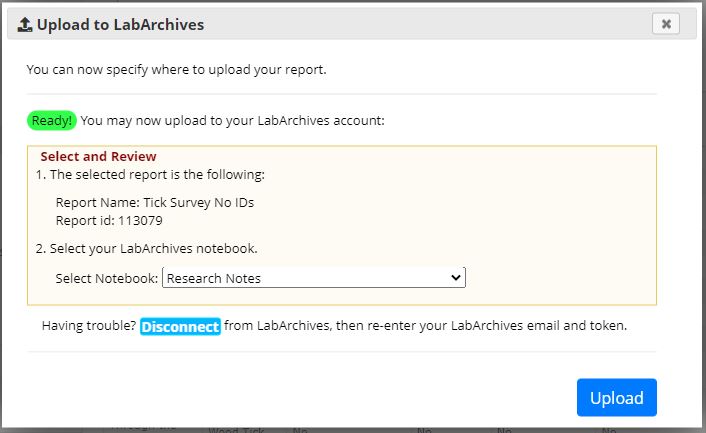Click step 1 "The selected report" line

click(150, 175)
